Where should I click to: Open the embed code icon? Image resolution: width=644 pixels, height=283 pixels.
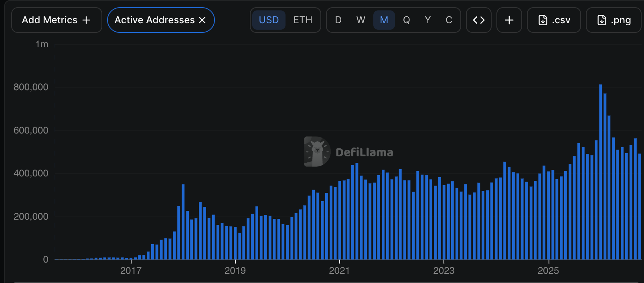point(479,20)
